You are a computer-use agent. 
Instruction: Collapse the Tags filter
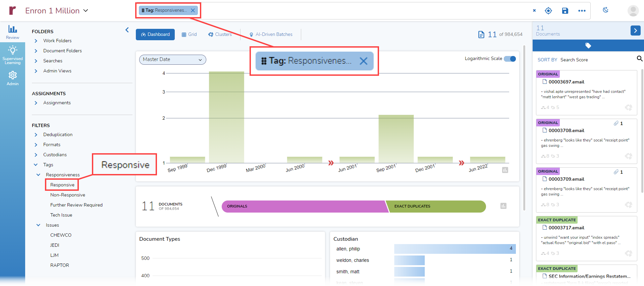pyautogui.click(x=36, y=165)
